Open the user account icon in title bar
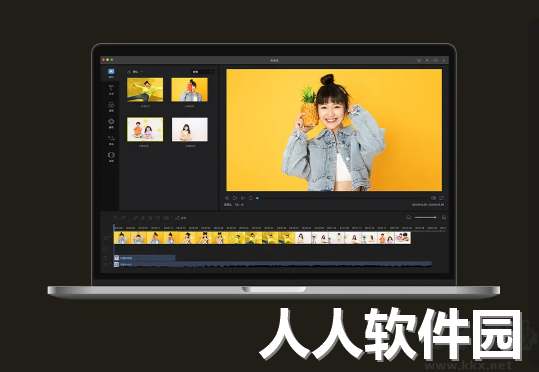 pos(427,60)
